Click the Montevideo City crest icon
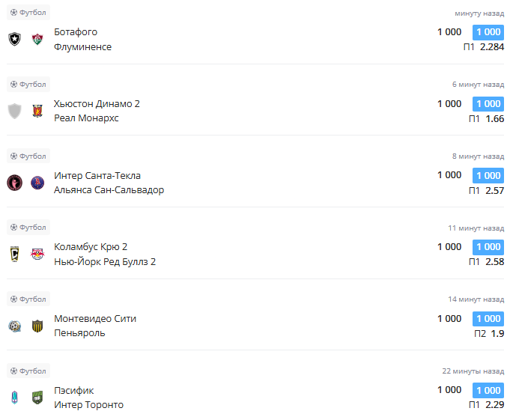513x420 pixels. click(x=14, y=326)
